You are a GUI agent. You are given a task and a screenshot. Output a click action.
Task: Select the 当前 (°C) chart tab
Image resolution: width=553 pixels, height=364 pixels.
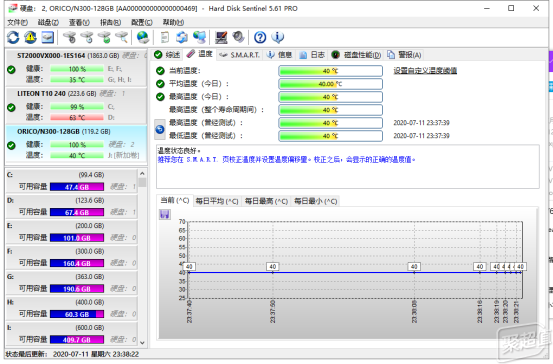coord(175,201)
